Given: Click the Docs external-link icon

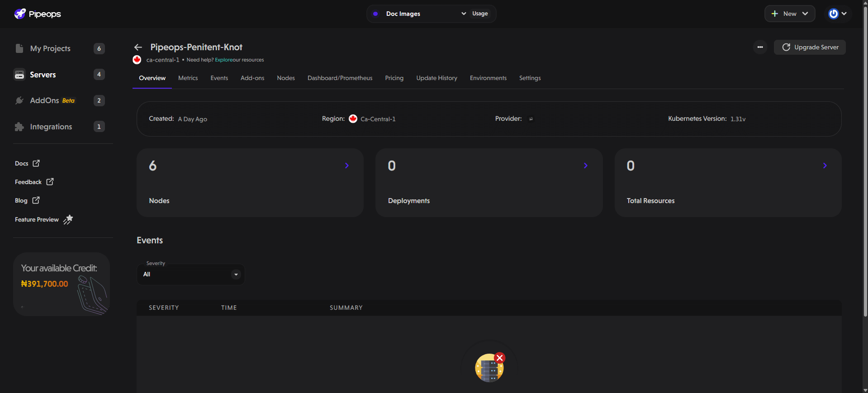Looking at the screenshot, I should point(36,163).
